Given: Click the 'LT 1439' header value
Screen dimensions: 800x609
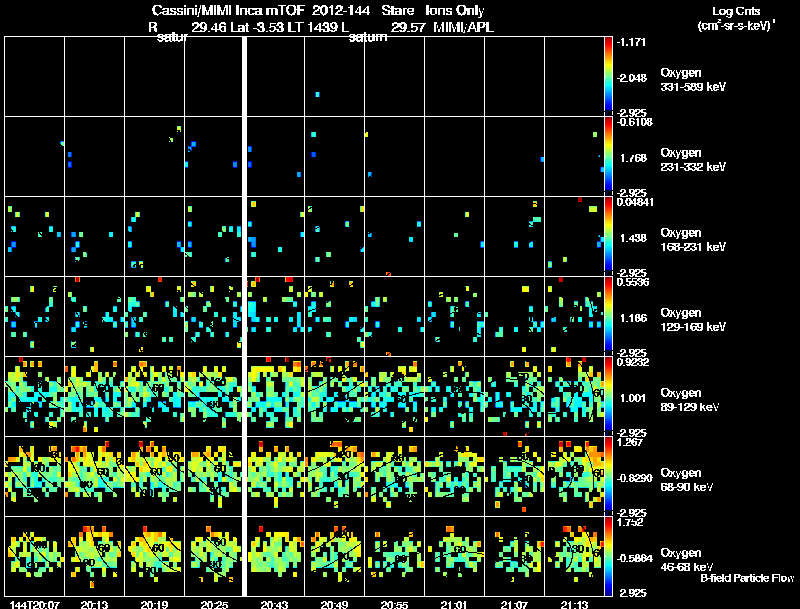Looking at the screenshot, I should click(311, 27).
